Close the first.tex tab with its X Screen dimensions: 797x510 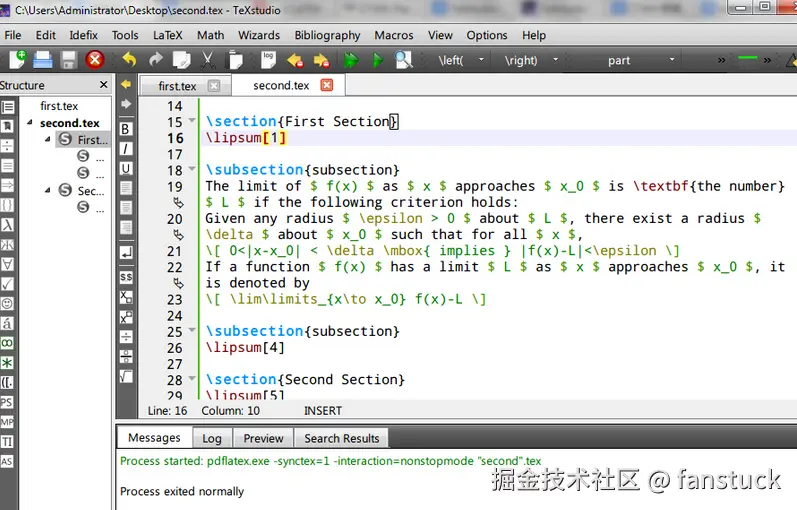point(214,86)
